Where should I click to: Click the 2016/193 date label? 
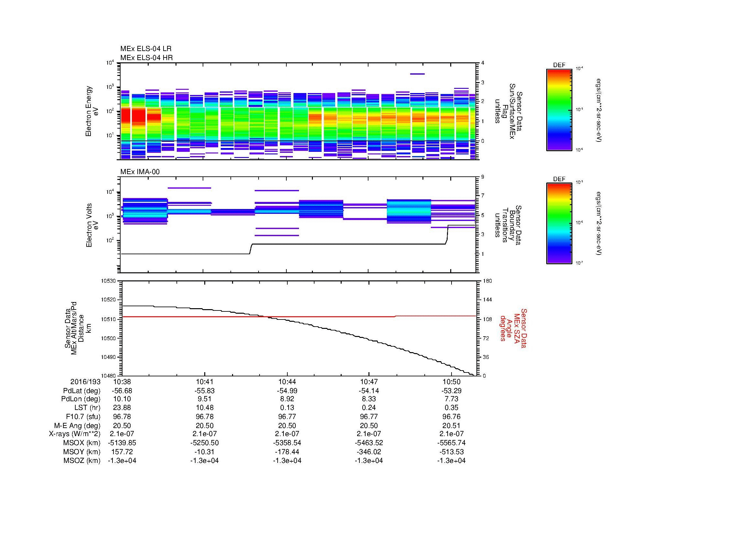[85, 382]
